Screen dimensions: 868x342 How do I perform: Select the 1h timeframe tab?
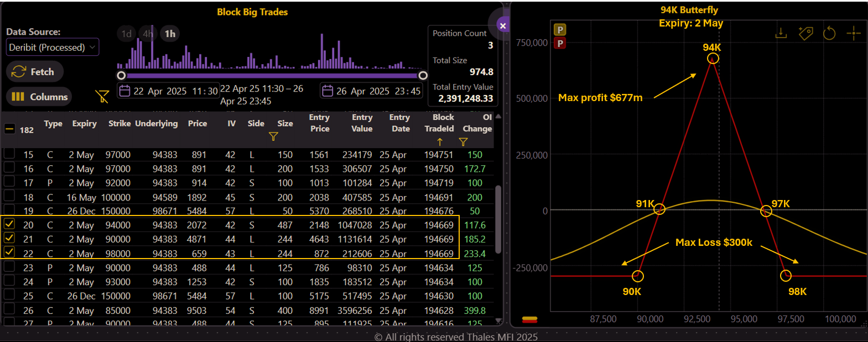[x=170, y=34]
